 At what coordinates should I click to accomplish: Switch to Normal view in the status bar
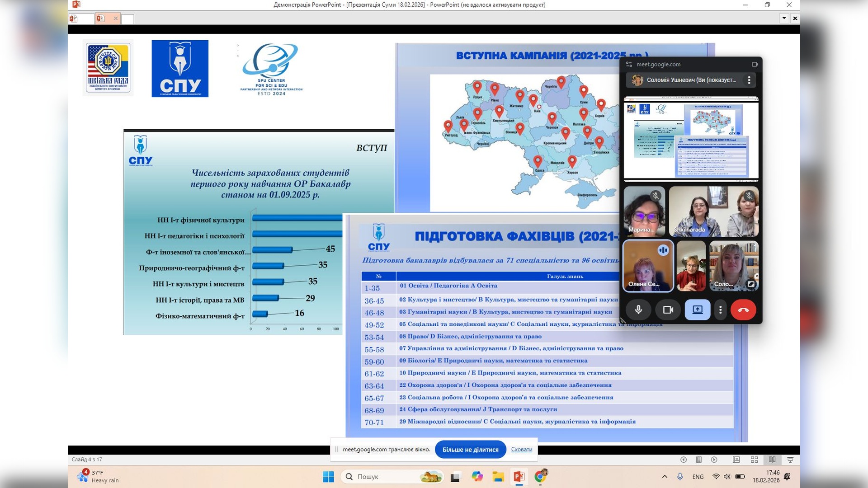pyautogui.click(x=736, y=460)
